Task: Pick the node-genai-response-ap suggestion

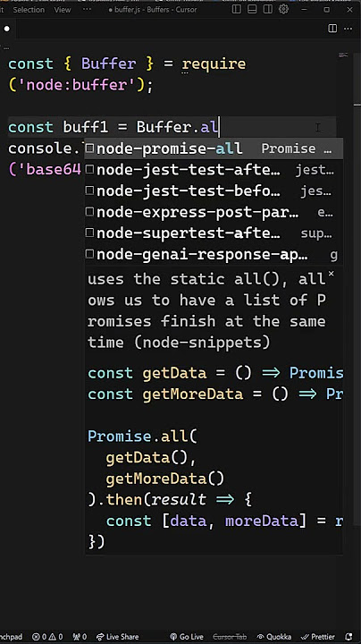Action: tap(214, 255)
